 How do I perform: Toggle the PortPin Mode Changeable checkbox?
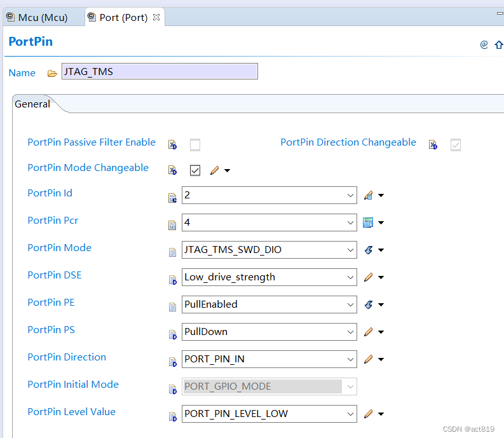click(x=195, y=170)
